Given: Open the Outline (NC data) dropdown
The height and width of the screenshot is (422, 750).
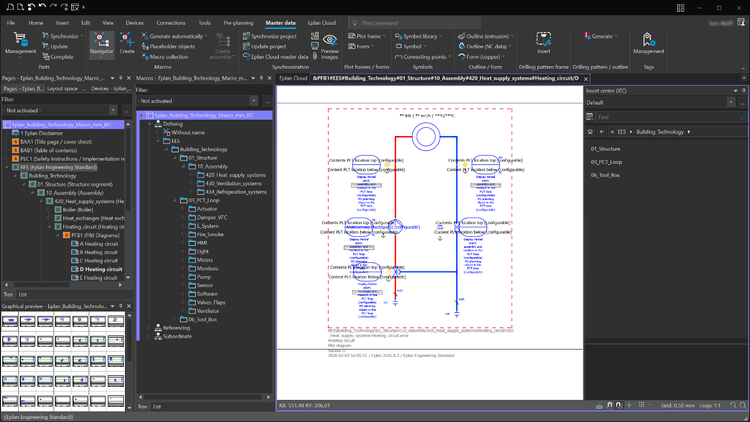Looking at the screenshot, I should click(x=510, y=46).
